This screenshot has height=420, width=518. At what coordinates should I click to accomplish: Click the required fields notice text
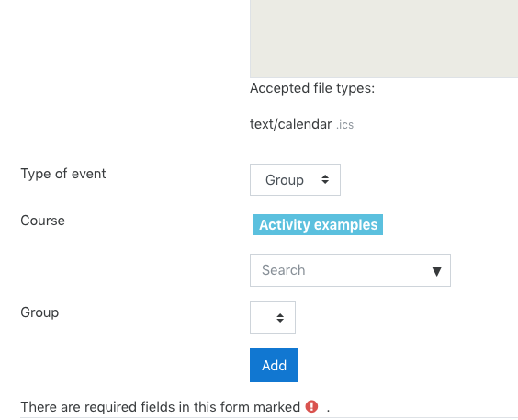[x=160, y=407]
